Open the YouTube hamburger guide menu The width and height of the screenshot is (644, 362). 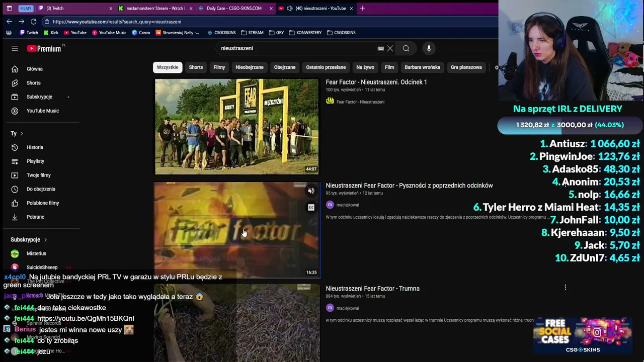pos(15,48)
